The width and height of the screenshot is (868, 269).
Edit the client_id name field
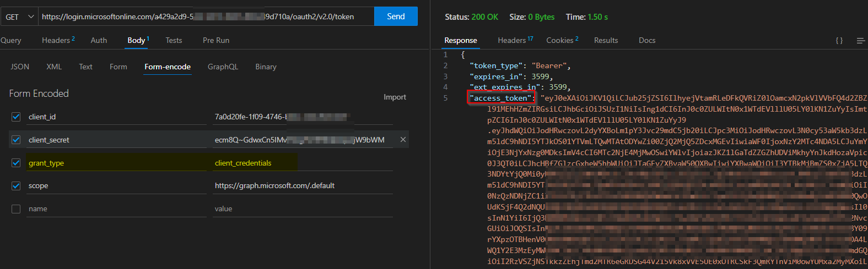(x=116, y=117)
